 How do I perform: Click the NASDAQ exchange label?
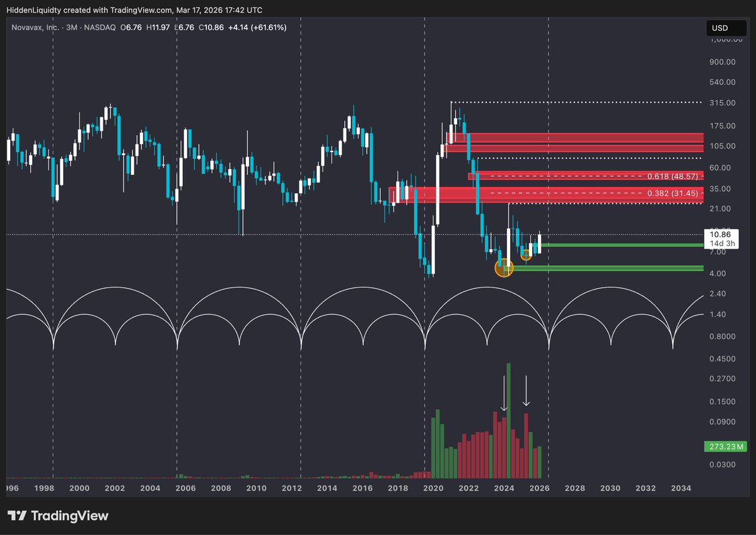pos(100,28)
